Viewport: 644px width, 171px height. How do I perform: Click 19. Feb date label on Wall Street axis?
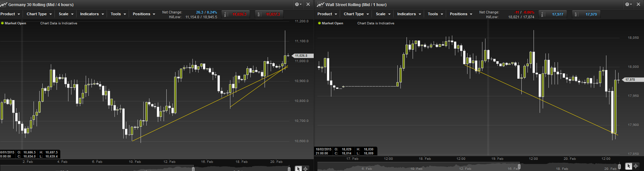(x=497, y=158)
